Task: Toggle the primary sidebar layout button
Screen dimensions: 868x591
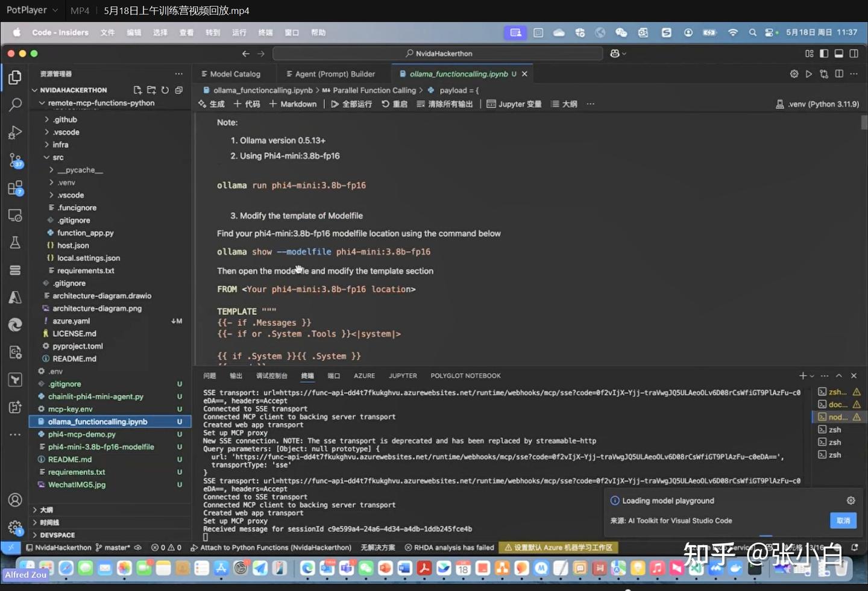Action: tap(824, 54)
